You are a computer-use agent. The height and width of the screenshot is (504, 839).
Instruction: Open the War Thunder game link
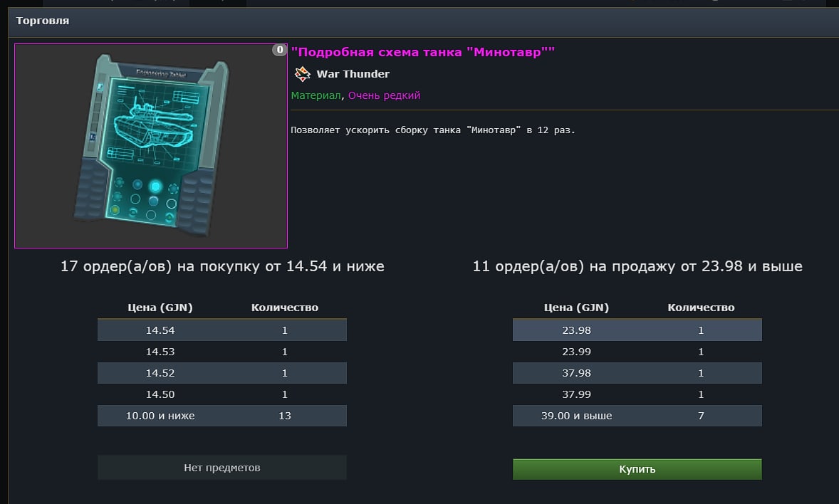click(353, 74)
